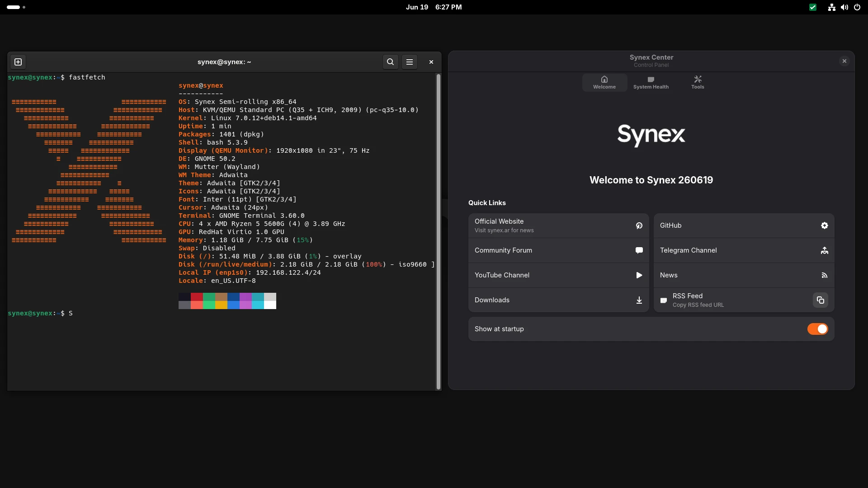Click the News RSS icon

(x=825, y=275)
